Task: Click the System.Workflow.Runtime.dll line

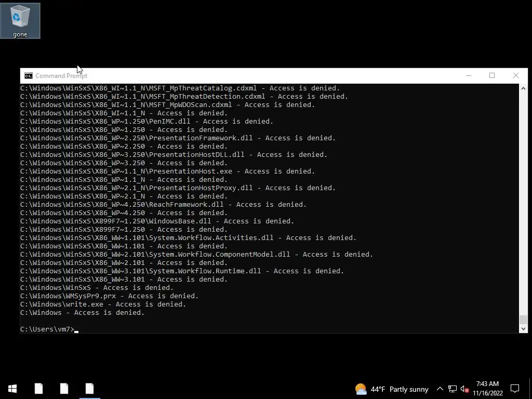Action: pyautogui.click(x=182, y=271)
